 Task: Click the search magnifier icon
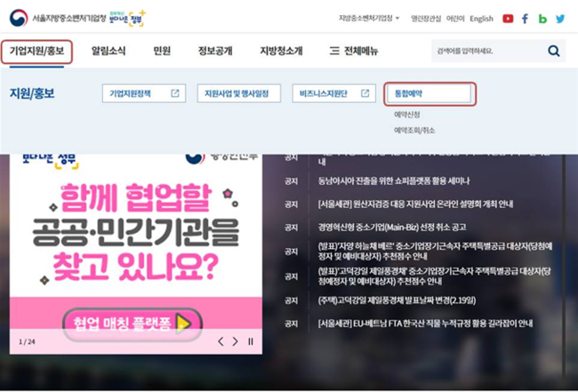[554, 51]
